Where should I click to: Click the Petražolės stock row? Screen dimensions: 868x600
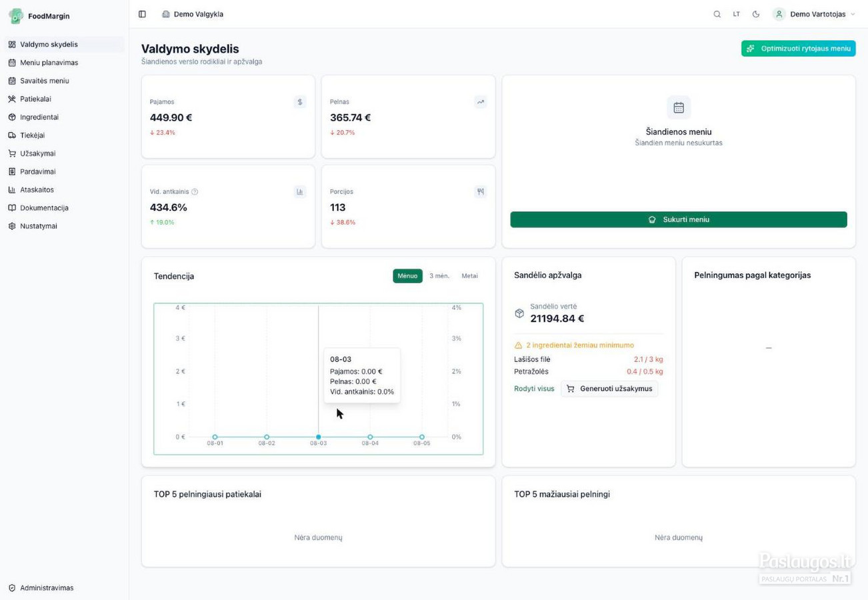[589, 371]
